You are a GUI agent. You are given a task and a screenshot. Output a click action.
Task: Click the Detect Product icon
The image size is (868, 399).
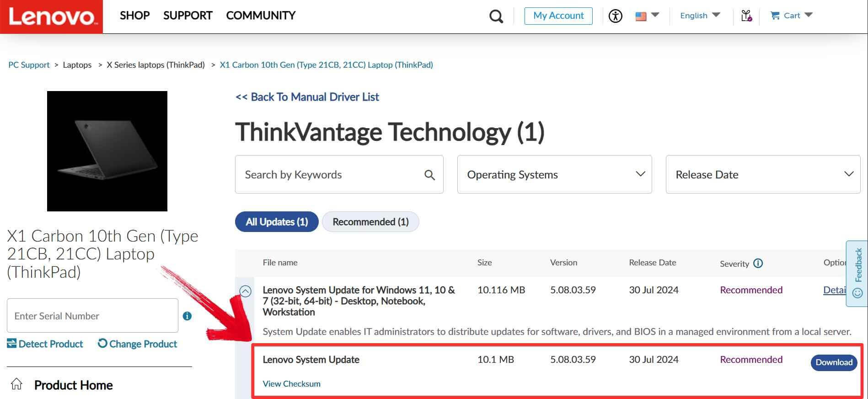11,343
